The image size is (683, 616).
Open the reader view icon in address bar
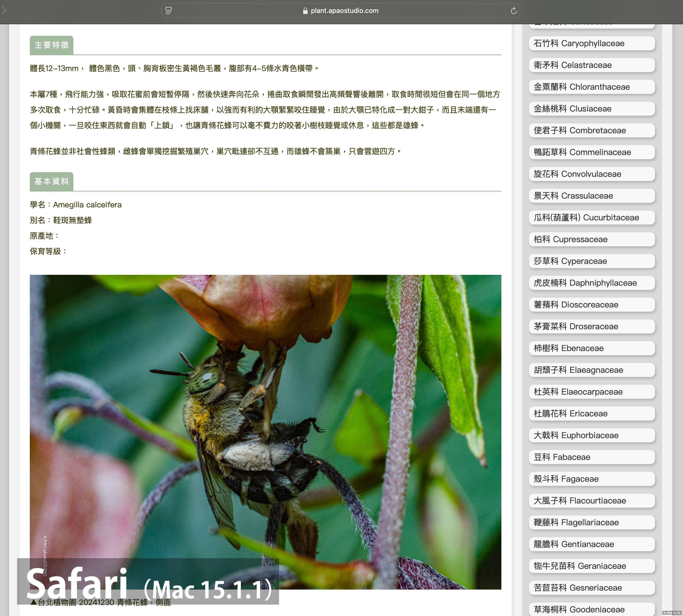coord(168,11)
